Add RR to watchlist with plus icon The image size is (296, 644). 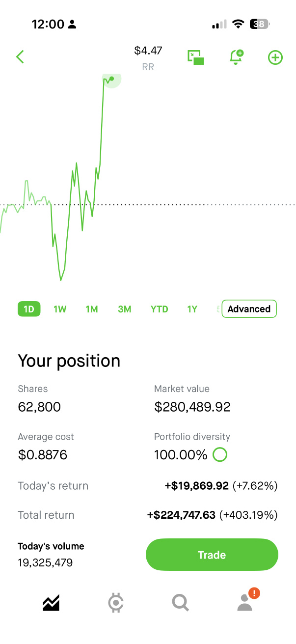click(x=275, y=57)
